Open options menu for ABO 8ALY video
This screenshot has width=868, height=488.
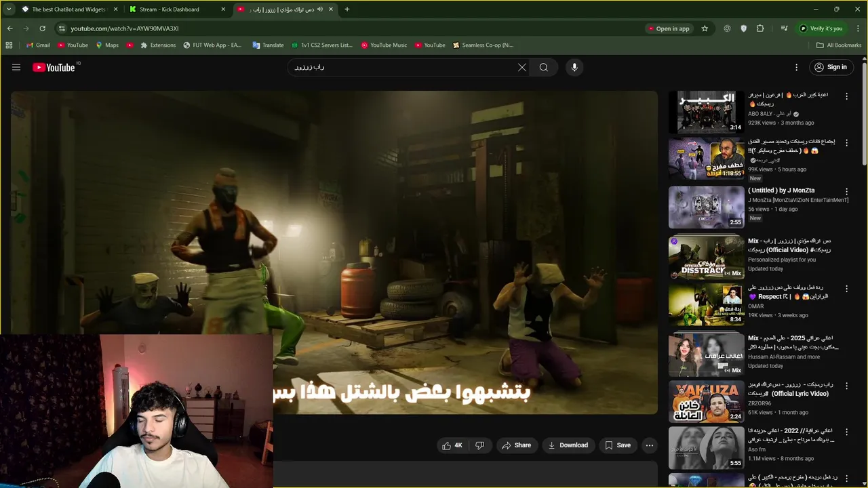(x=846, y=96)
